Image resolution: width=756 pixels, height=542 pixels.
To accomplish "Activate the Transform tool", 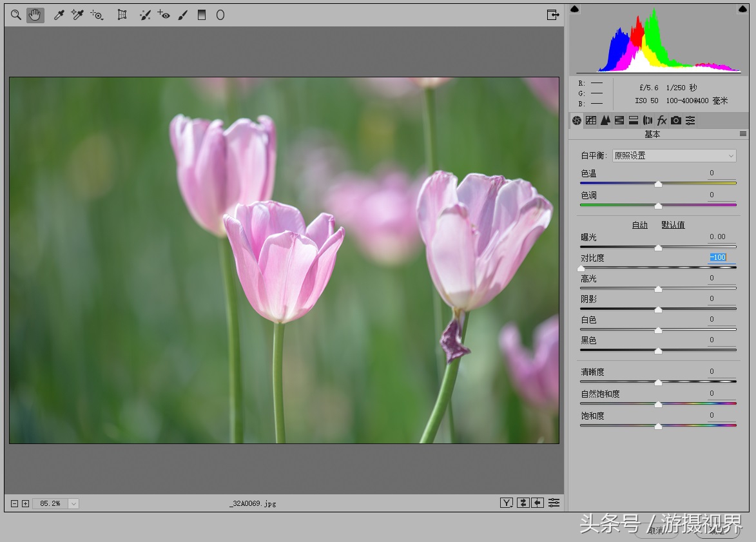I will coord(122,15).
